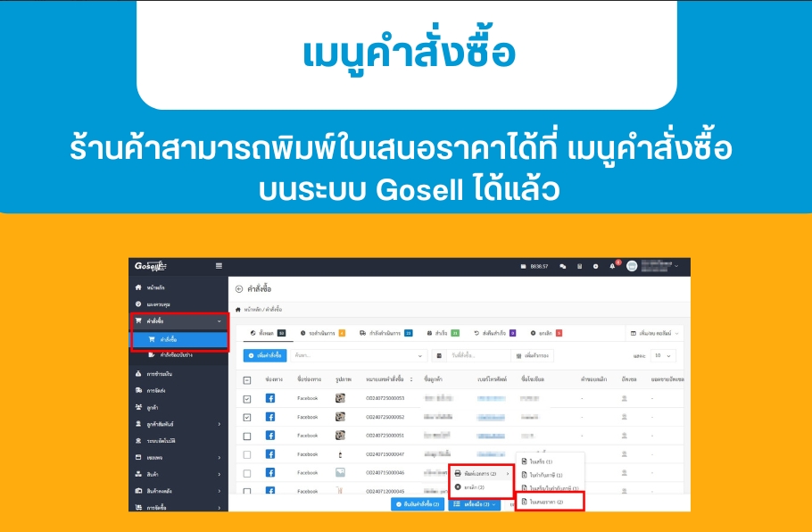Select ใบเสร็จ (1) receipt option
The height and width of the screenshot is (532, 812).
click(x=550, y=461)
